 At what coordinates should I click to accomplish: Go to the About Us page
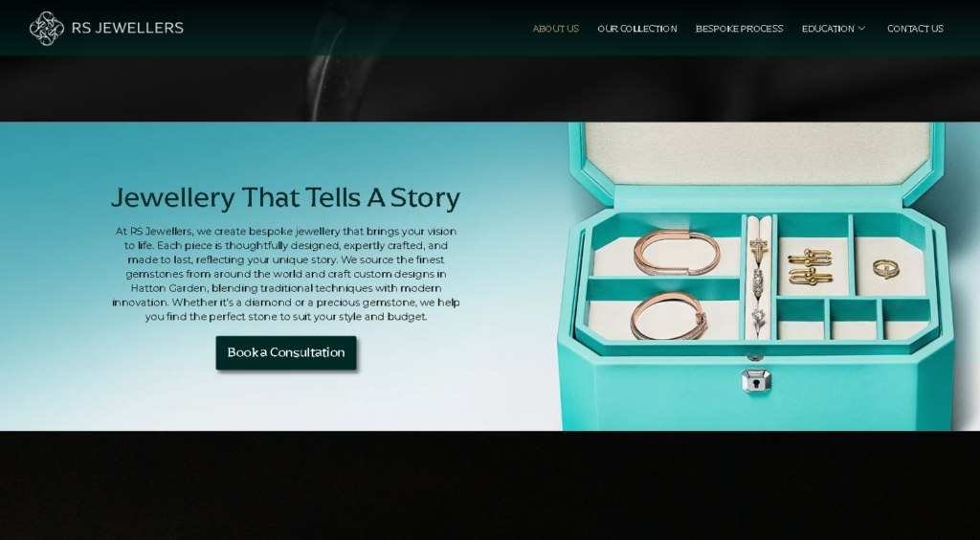pos(556,29)
